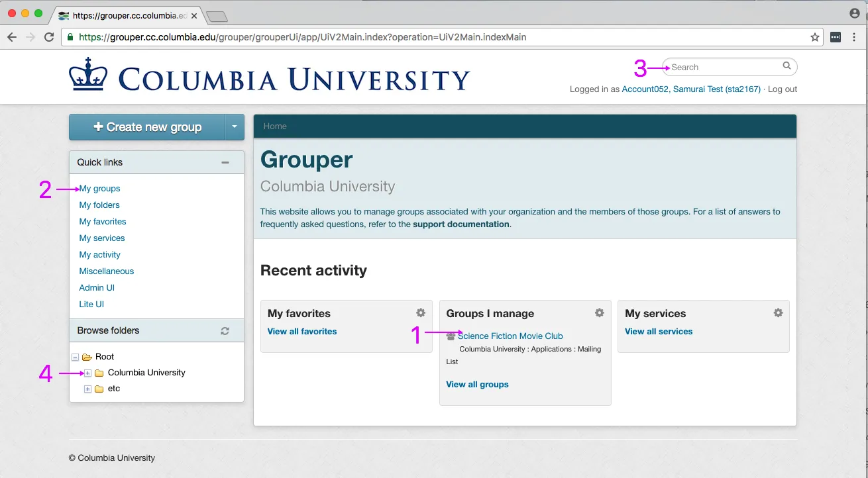Image resolution: width=868 pixels, height=478 pixels.
Task: Click the Columbia University folder icon
Action: (99, 373)
